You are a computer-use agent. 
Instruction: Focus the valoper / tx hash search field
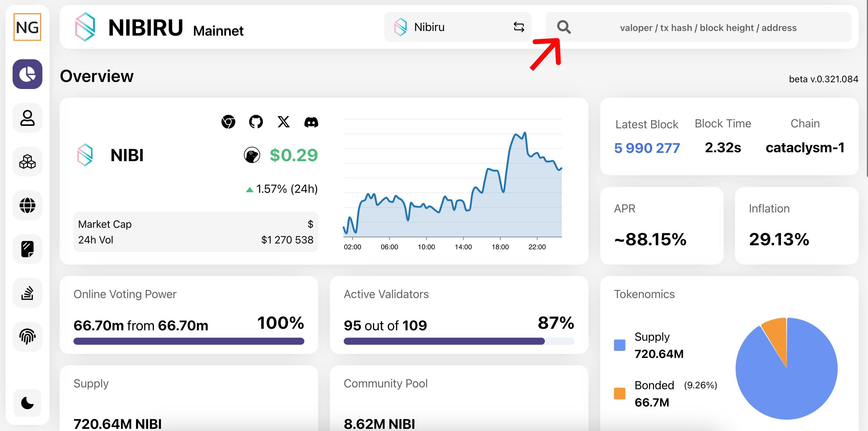698,27
